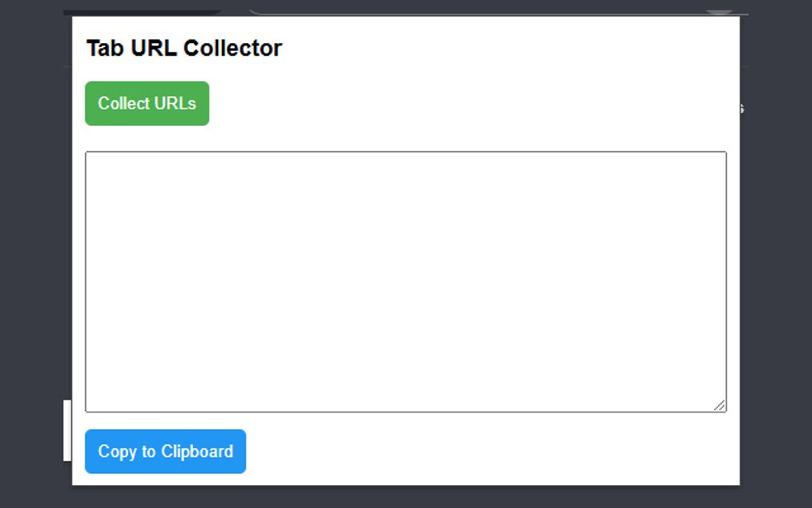The width and height of the screenshot is (812, 508).
Task: Click the white strip on the left edge
Action: (67, 430)
